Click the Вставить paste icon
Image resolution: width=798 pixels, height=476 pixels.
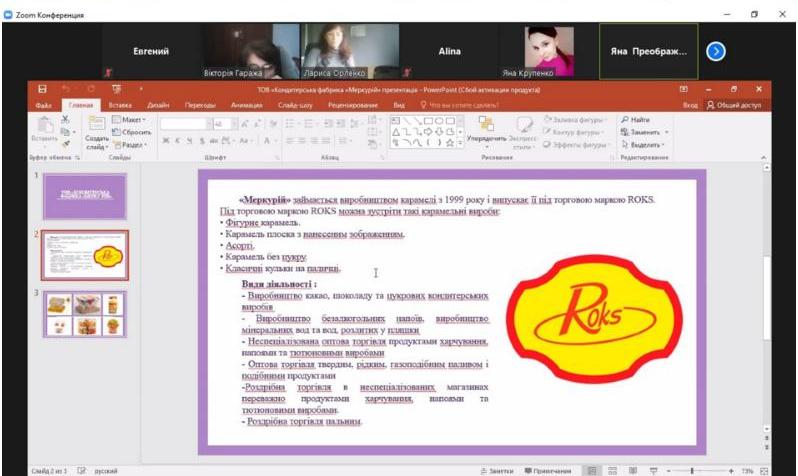click(x=45, y=125)
